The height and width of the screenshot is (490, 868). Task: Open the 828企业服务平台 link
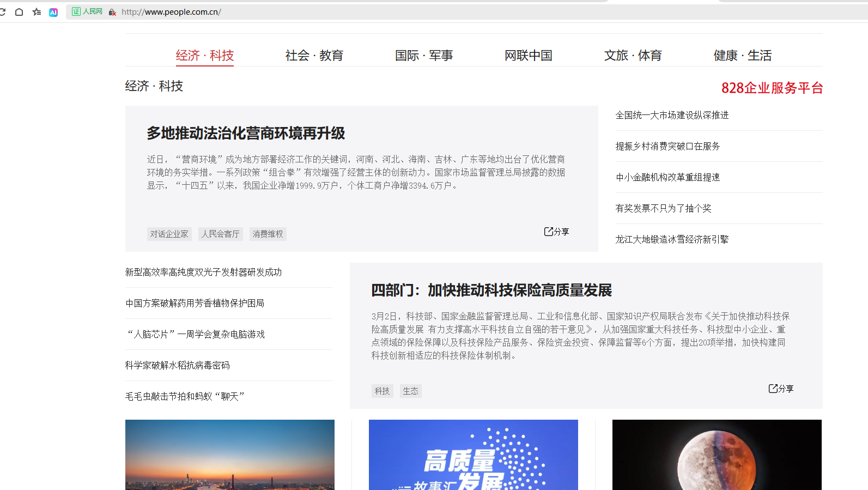coord(772,88)
